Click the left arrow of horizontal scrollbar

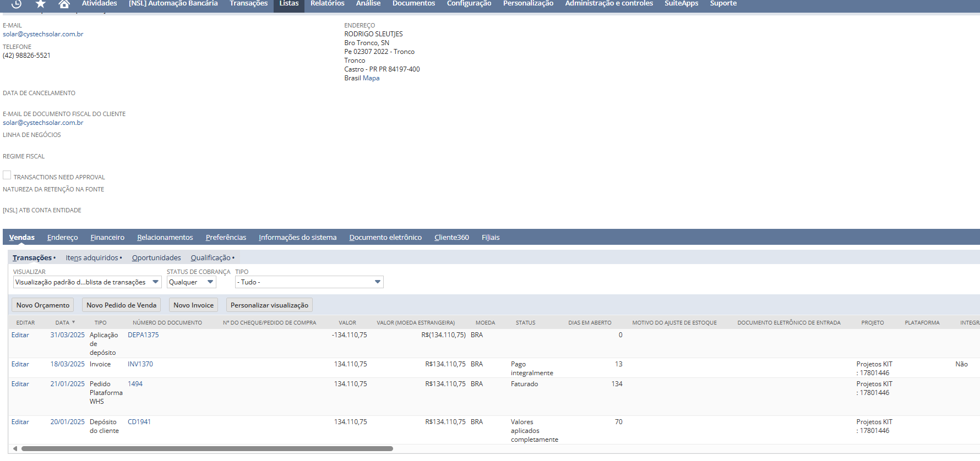(x=15, y=448)
